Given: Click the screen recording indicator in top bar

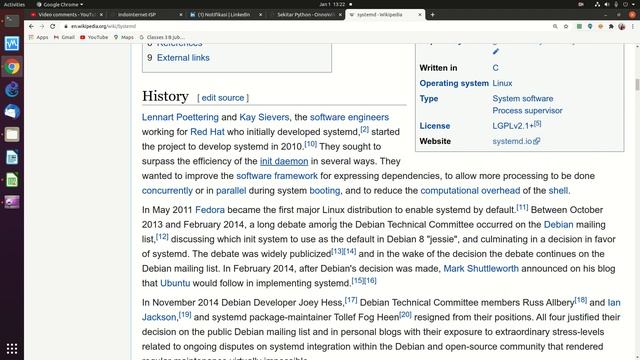Looking at the screenshot, I should (x=581, y=4).
